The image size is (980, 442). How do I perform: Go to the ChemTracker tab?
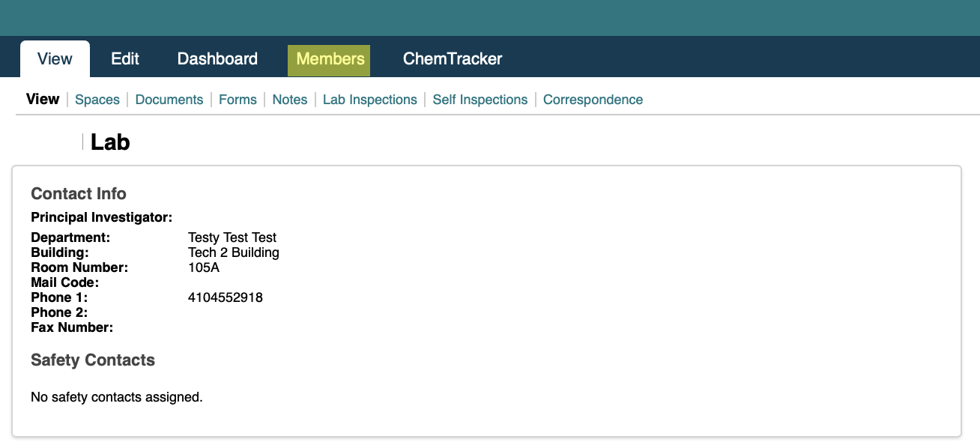point(453,58)
